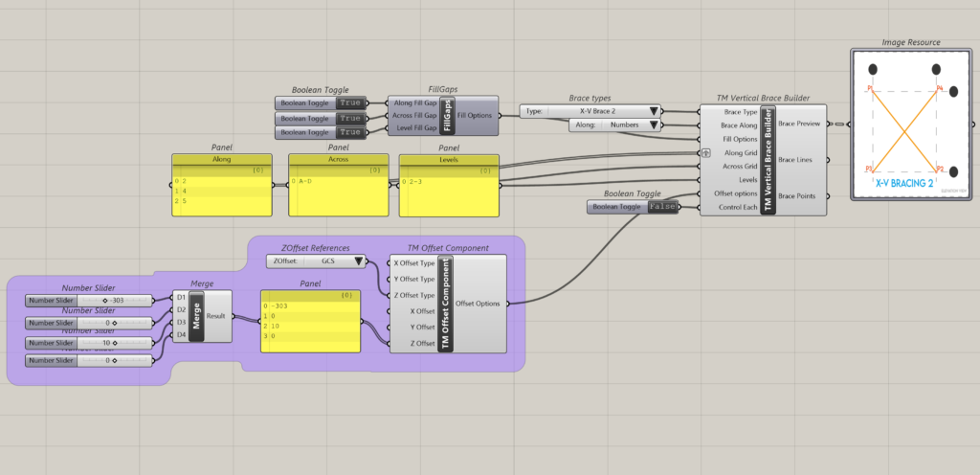The width and height of the screenshot is (980, 475).
Task: Select the TM Vertical Brace Builder component bar
Action: tap(768, 160)
